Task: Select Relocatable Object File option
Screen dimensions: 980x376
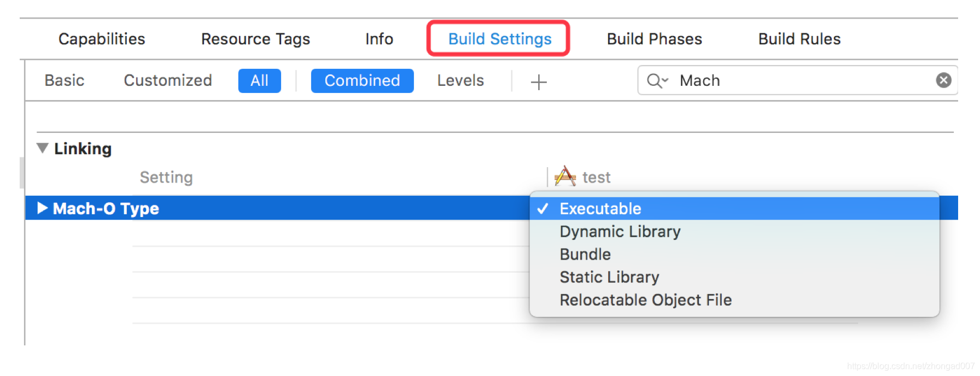Action: click(645, 300)
